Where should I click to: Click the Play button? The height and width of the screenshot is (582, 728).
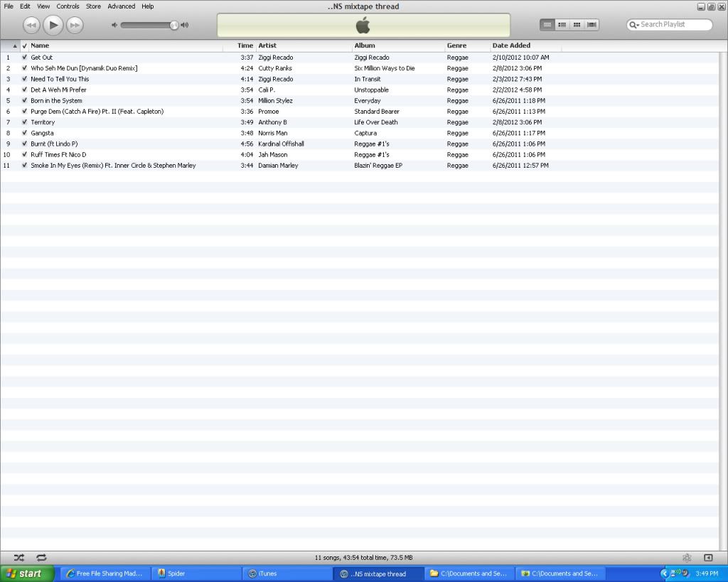pos(53,25)
